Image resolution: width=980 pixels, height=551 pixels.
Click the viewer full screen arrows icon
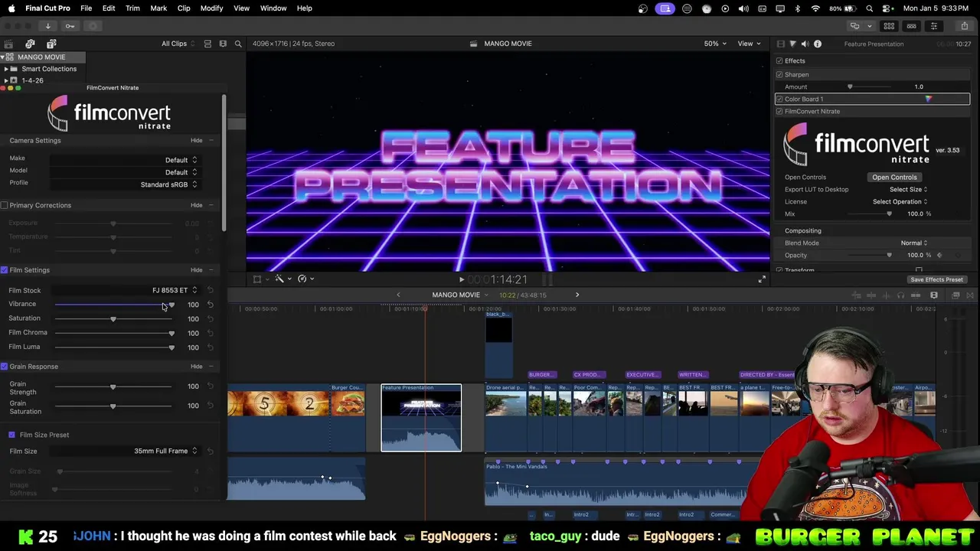[761, 279]
